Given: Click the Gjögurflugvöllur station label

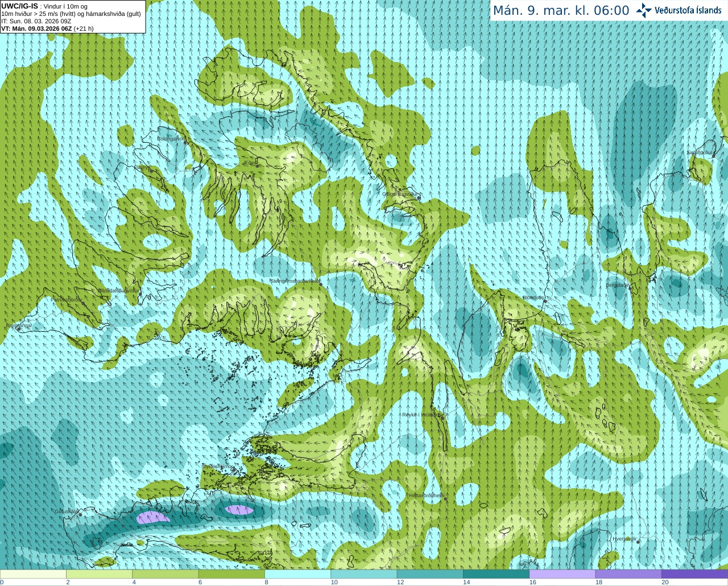Looking at the screenshot, I should point(400,194).
